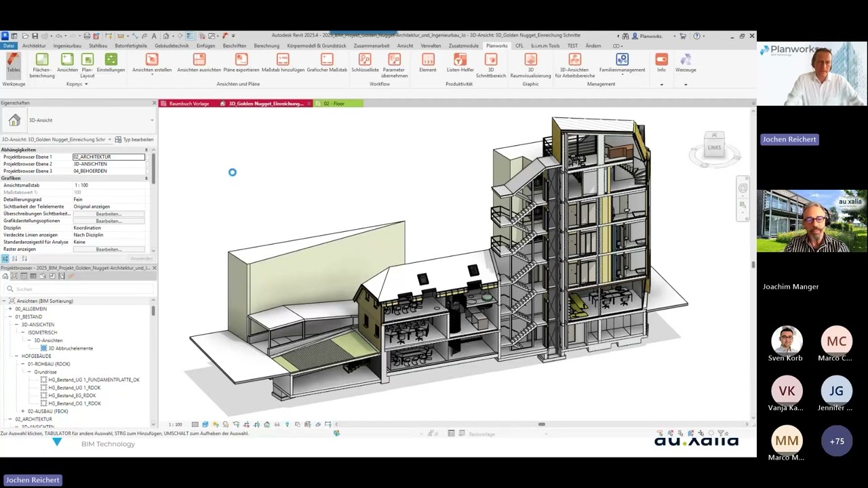Open the Familienmanagement tool
Viewport: 868px width, 488px height.
click(622, 63)
